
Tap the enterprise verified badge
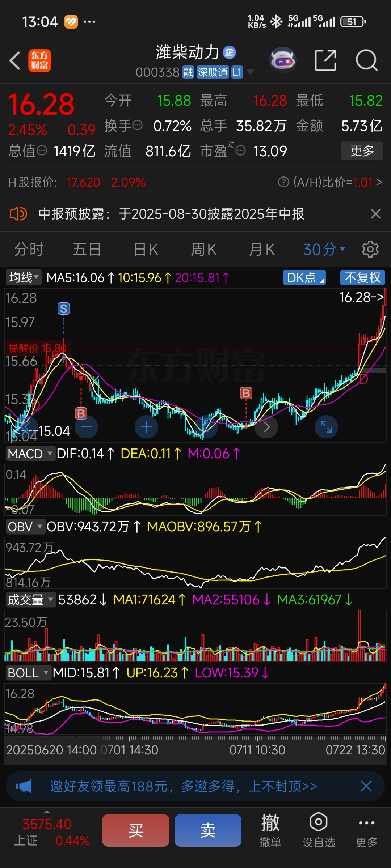coord(229,52)
